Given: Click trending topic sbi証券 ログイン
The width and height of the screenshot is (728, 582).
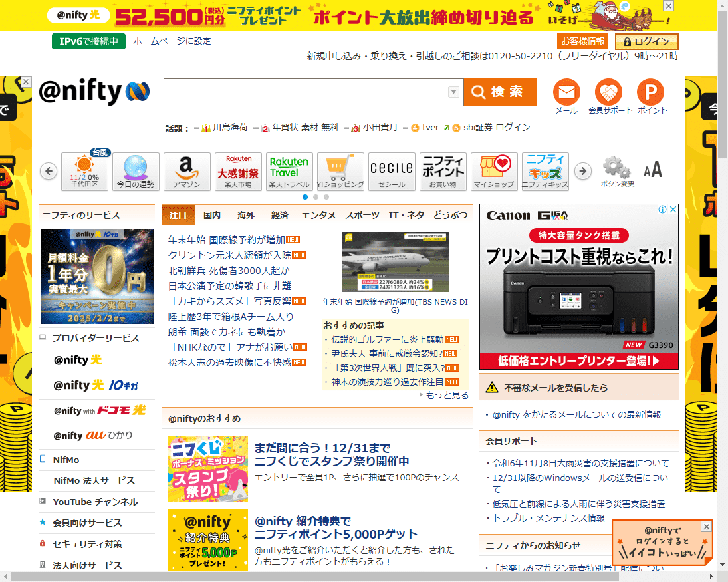Looking at the screenshot, I should (x=497, y=127).
